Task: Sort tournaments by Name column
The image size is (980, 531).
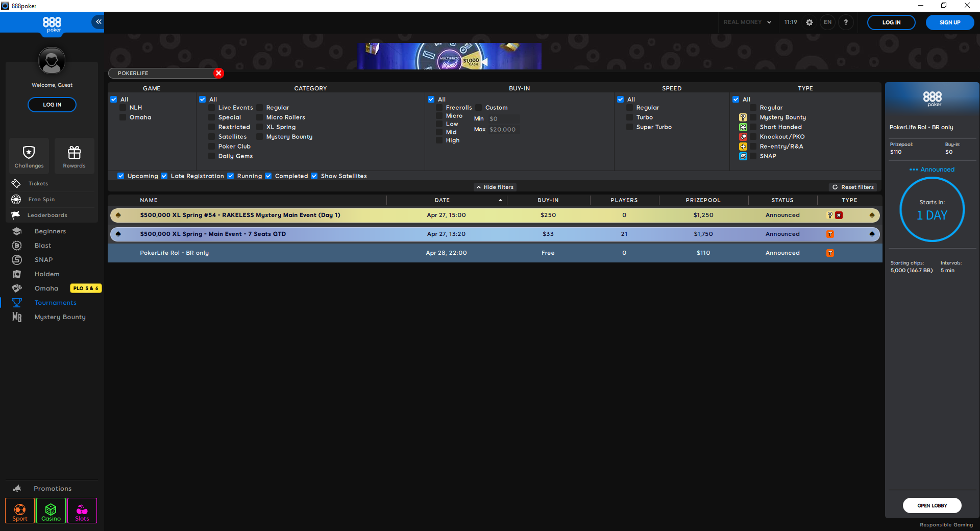Action: (149, 200)
